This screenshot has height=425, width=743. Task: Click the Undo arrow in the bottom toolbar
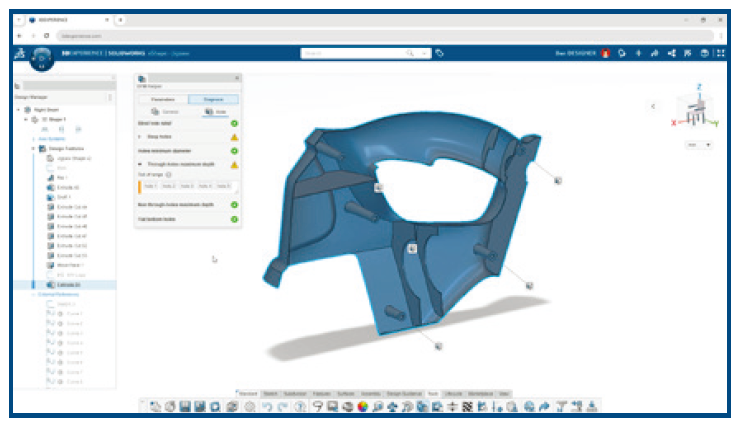(x=267, y=406)
